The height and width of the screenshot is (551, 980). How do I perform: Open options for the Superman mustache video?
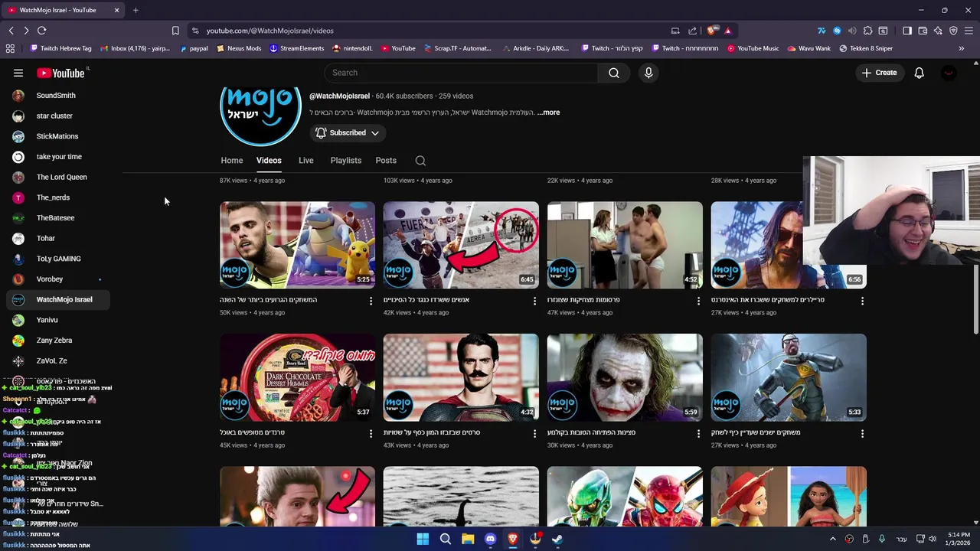click(534, 433)
